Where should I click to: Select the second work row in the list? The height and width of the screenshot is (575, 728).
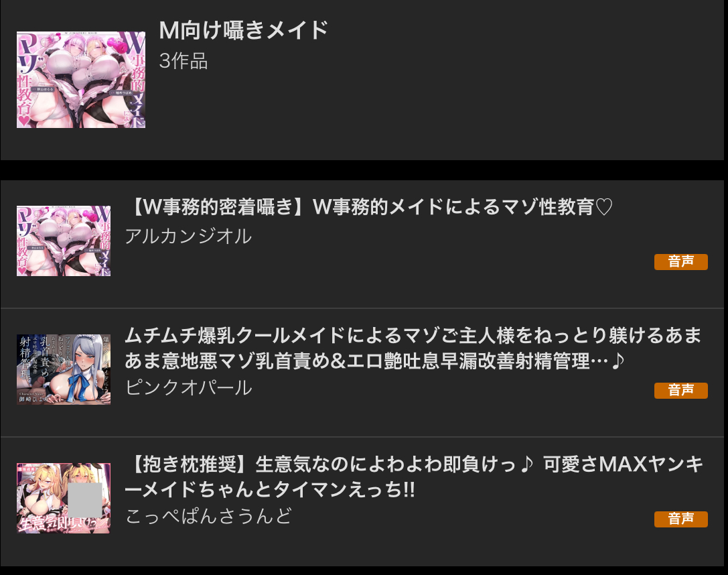[x=362, y=373]
